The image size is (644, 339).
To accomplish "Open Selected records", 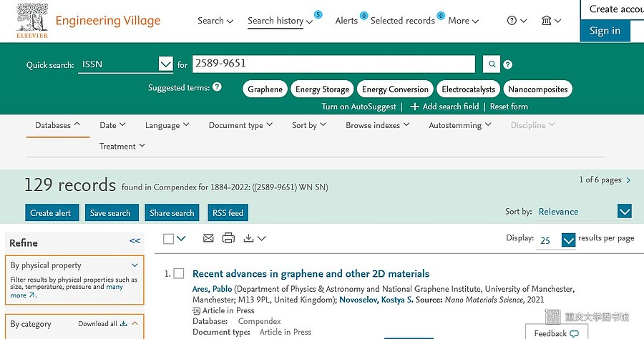I will pyautogui.click(x=402, y=21).
